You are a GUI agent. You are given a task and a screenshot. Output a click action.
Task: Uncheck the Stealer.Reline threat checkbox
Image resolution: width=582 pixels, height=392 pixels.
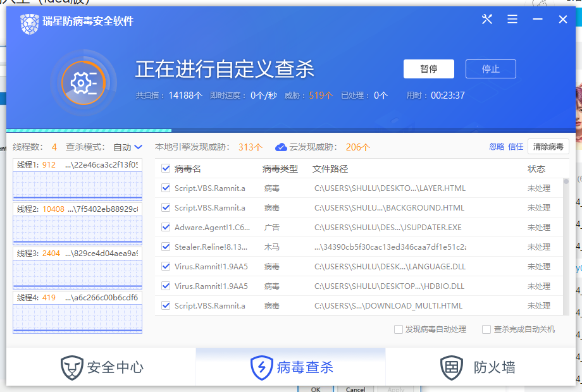(166, 247)
